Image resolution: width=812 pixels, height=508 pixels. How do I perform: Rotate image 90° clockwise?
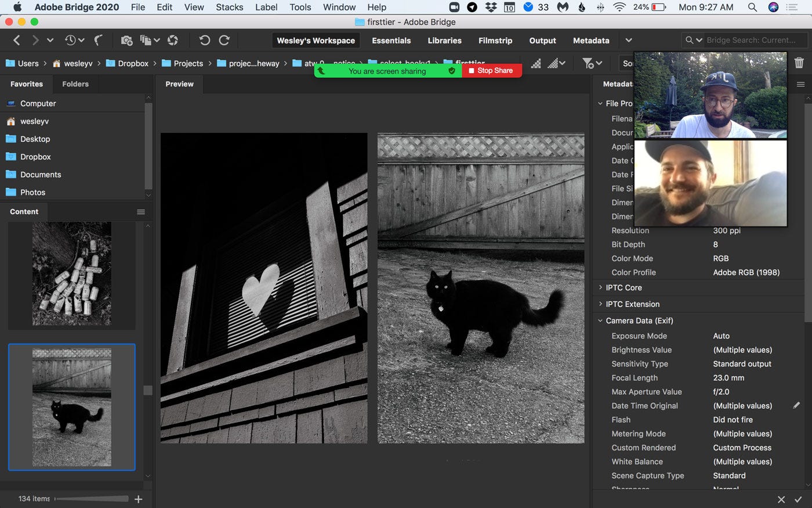[224, 40]
